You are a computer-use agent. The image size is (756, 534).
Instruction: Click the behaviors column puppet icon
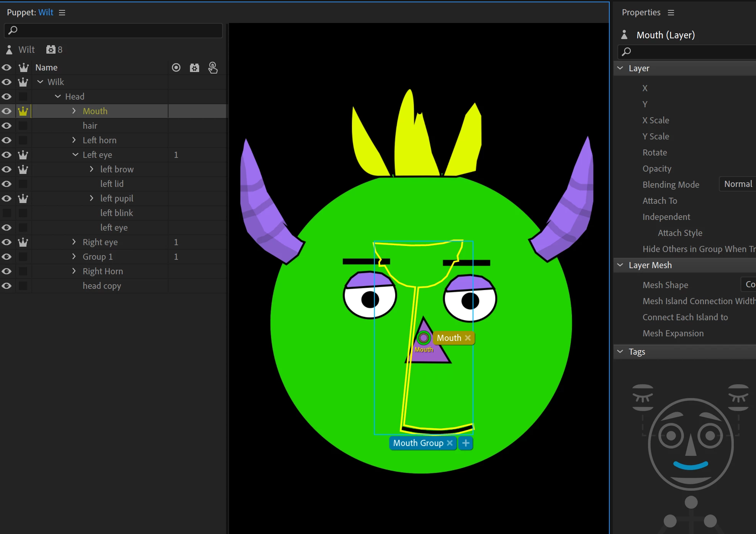click(x=195, y=68)
